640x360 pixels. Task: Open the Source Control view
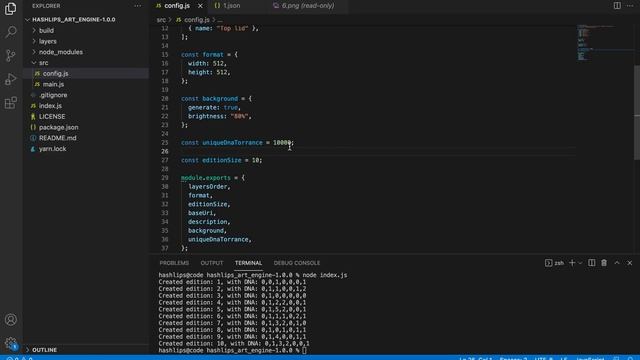coord(11,55)
